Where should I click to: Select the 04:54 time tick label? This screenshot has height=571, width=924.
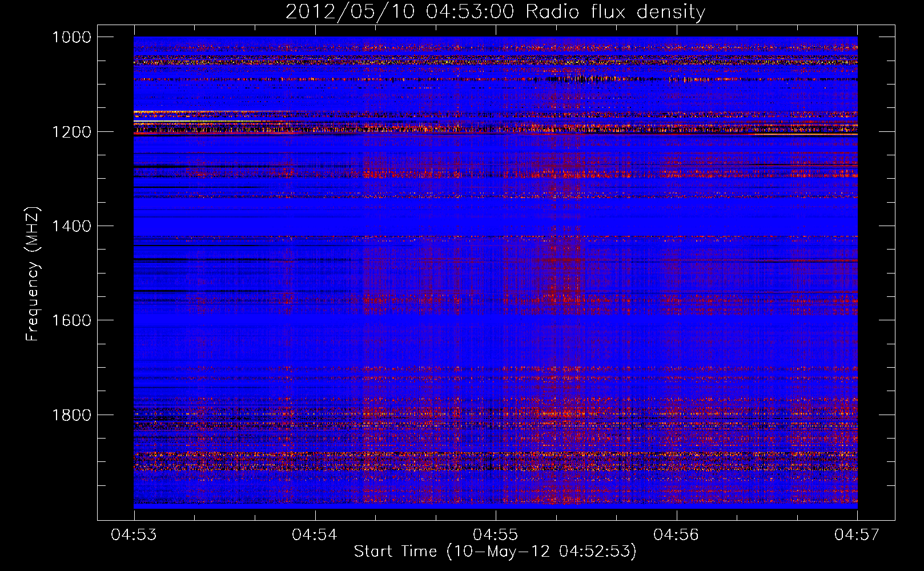[x=315, y=534]
